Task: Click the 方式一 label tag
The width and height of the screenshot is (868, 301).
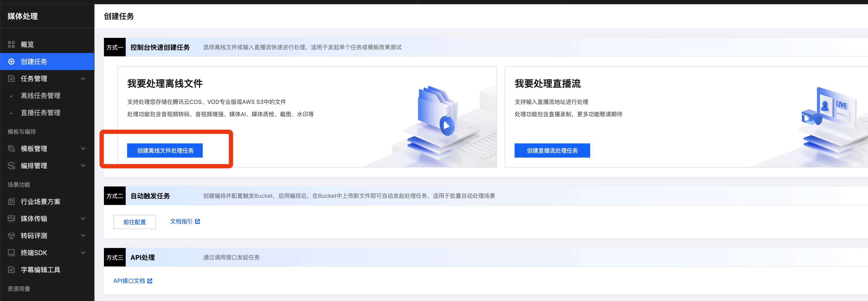Action: 115,47
